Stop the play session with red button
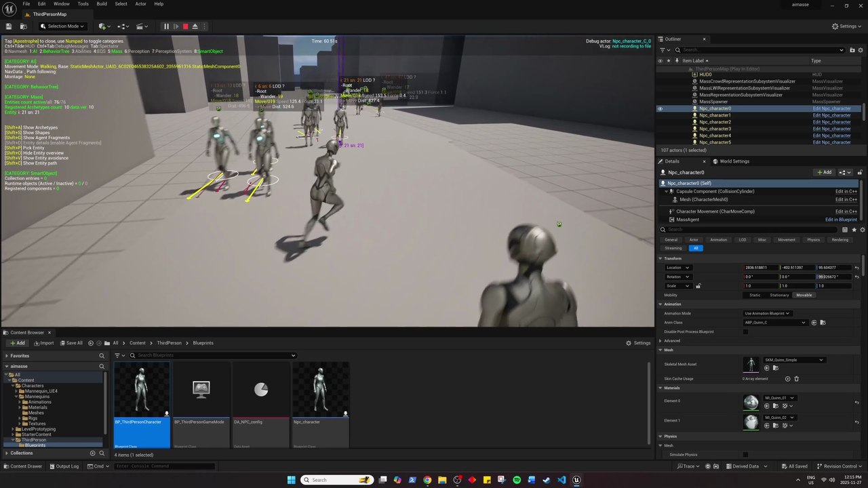Image resolution: width=868 pixels, height=488 pixels. [185, 26]
